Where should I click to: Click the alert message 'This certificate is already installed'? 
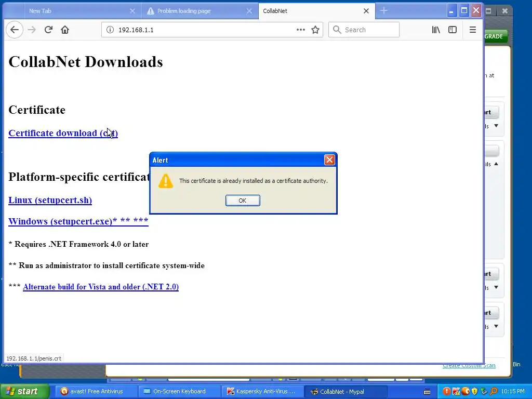click(254, 181)
